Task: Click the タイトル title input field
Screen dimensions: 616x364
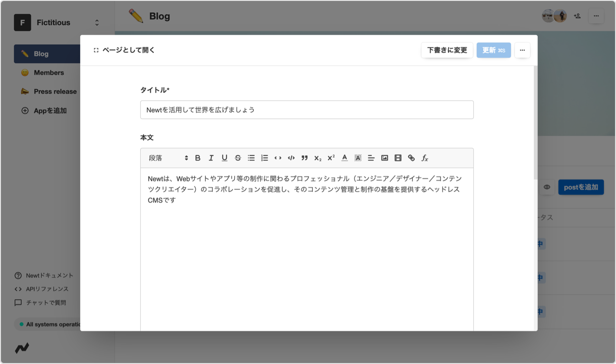Action: (307, 110)
